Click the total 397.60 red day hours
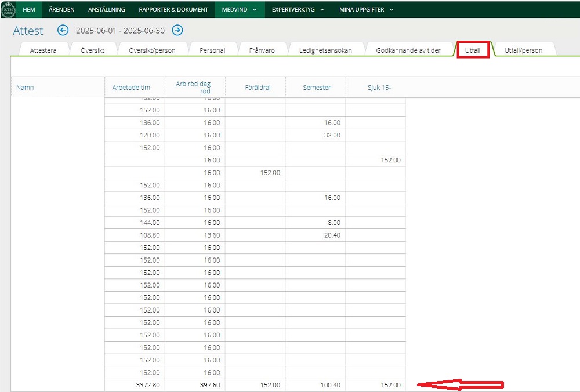Image resolution: width=580 pixels, height=392 pixels. click(x=195, y=385)
